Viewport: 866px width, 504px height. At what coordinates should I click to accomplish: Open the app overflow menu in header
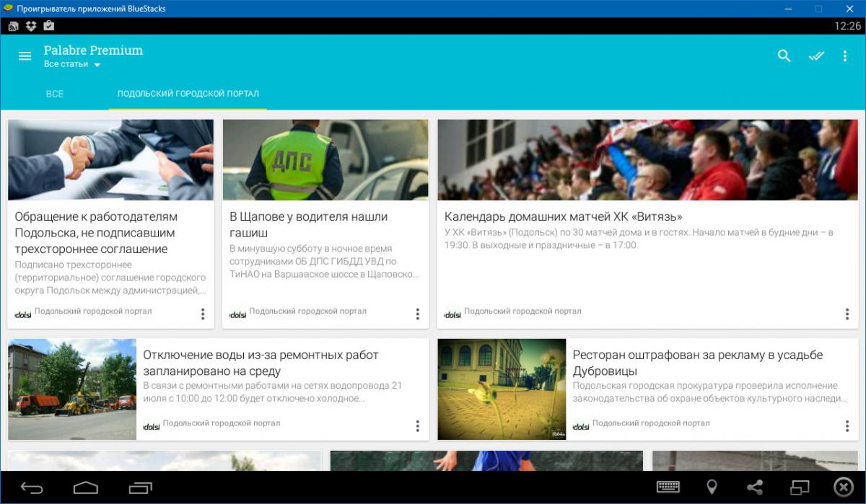coord(845,56)
